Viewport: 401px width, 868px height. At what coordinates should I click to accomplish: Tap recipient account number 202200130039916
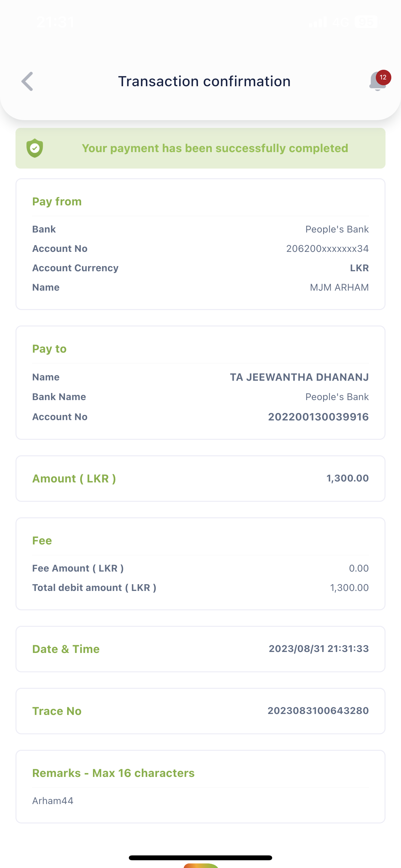[x=318, y=417]
